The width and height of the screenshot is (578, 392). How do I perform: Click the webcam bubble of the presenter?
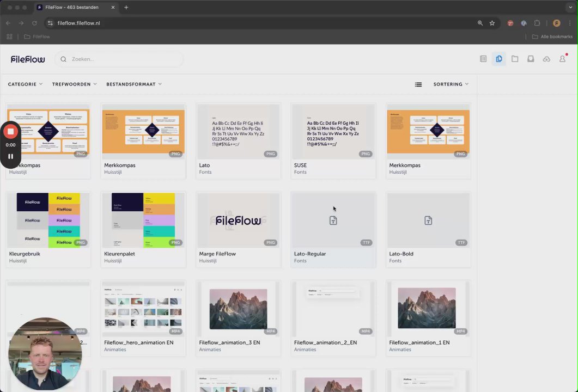45,354
